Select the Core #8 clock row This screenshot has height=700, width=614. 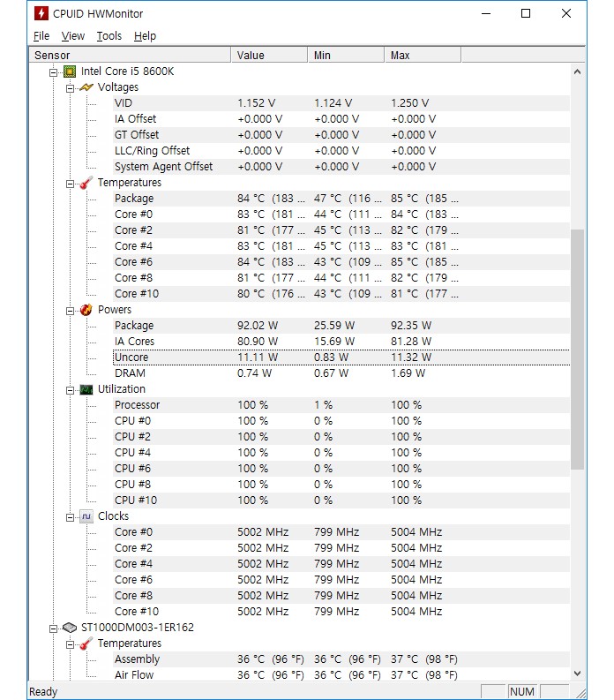pyautogui.click(x=341, y=596)
